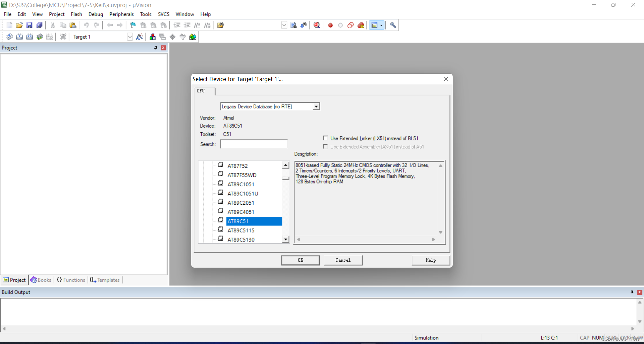Screen dimensions: 644x344
Task: Click the Save All icon
Action: pos(40,25)
